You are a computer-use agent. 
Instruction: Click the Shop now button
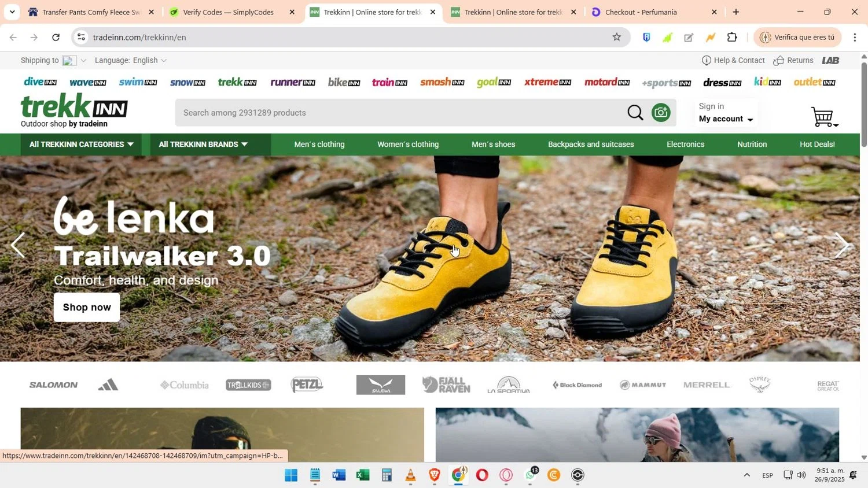coord(87,307)
